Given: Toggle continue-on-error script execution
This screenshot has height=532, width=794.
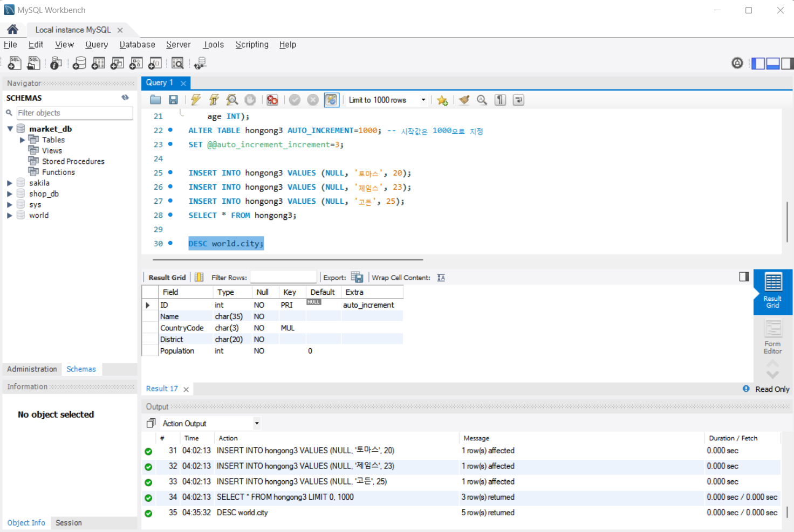Looking at the screenshot, I should click(272, 100).
